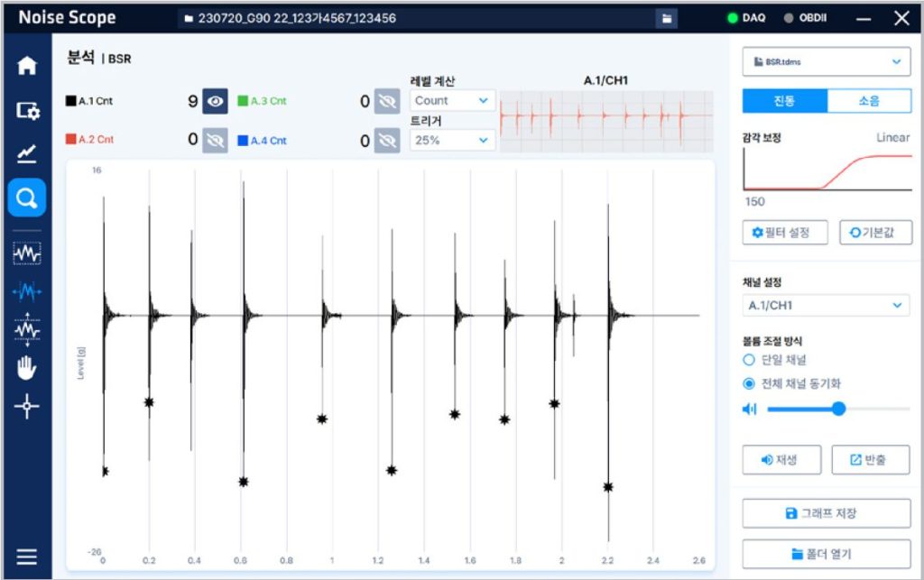This screenshot has height=580, width=924.
Task: Click the 필터 설정 button
Action: click(781, 233)
